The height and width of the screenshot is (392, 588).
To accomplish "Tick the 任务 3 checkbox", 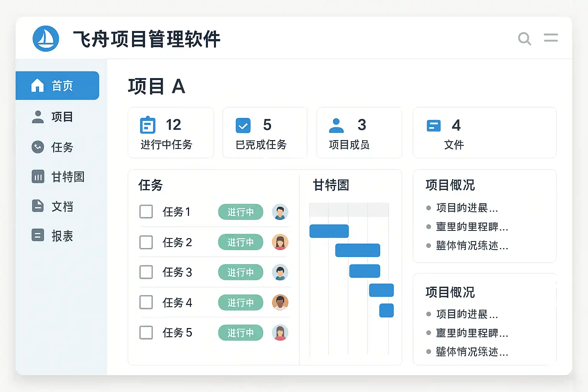I will tap(146, 272).
